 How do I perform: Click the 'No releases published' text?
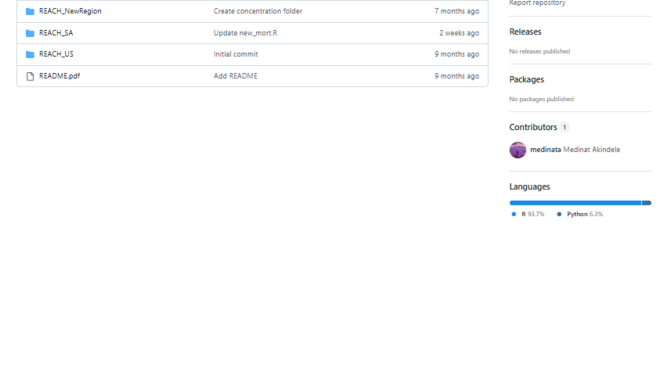click(x=540, y=51)
